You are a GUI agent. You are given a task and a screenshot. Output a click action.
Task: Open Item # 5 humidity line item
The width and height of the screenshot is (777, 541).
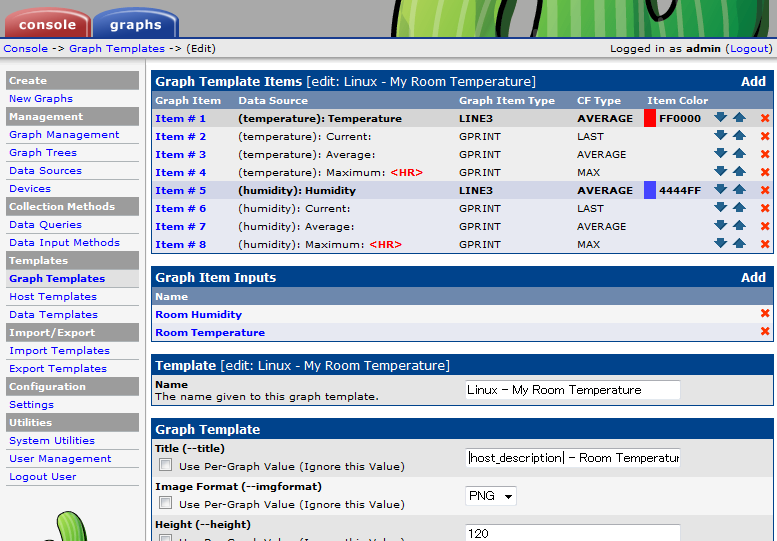180,190
